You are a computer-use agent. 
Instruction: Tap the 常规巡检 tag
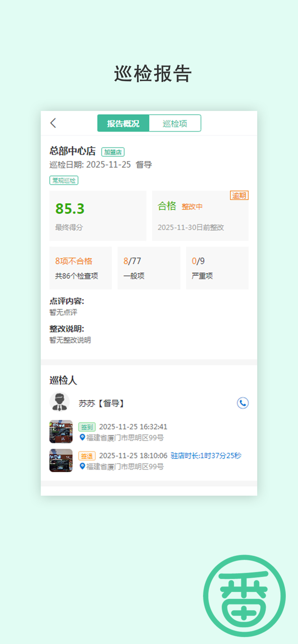tap(64, 180)
